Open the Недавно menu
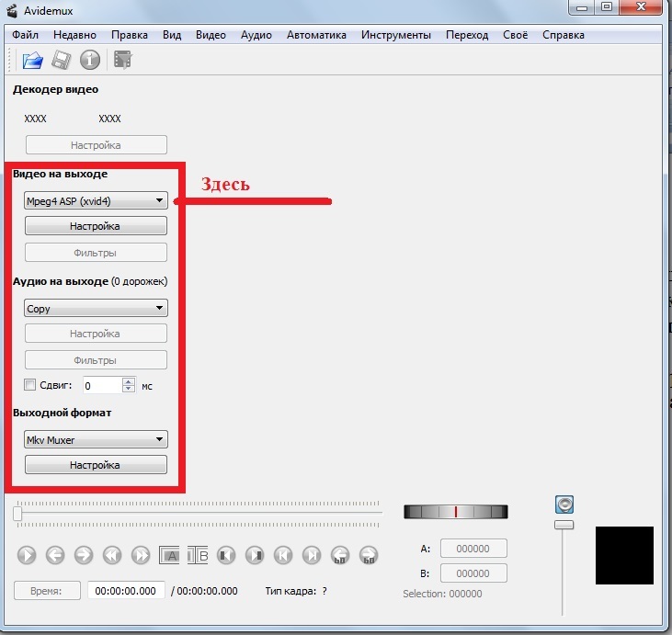 [x=74, y=35]
